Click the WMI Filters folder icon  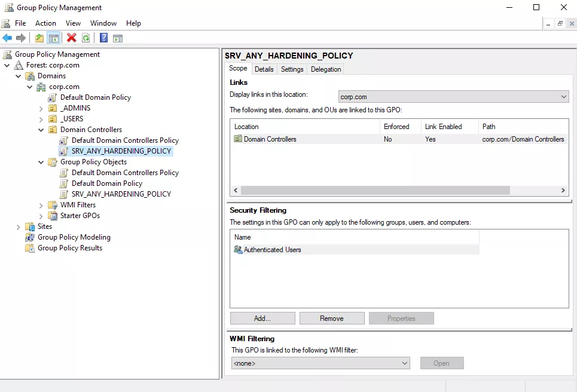click(53, 205)
